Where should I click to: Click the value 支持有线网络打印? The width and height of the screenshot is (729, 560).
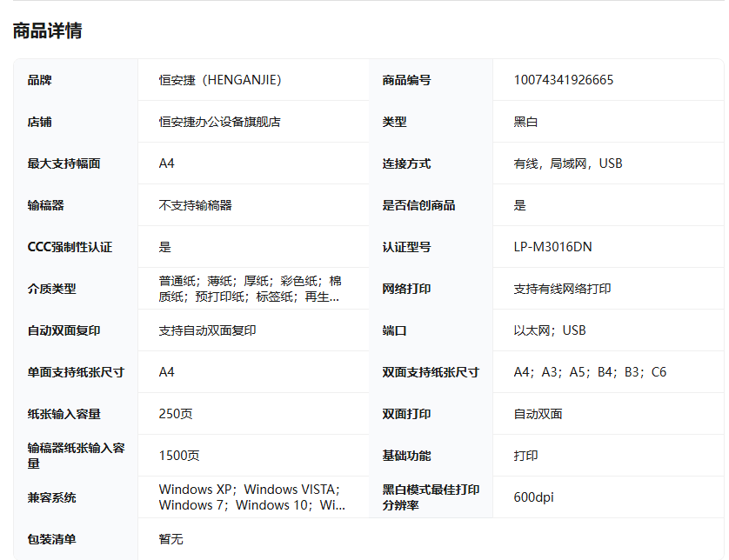(562, 289)
